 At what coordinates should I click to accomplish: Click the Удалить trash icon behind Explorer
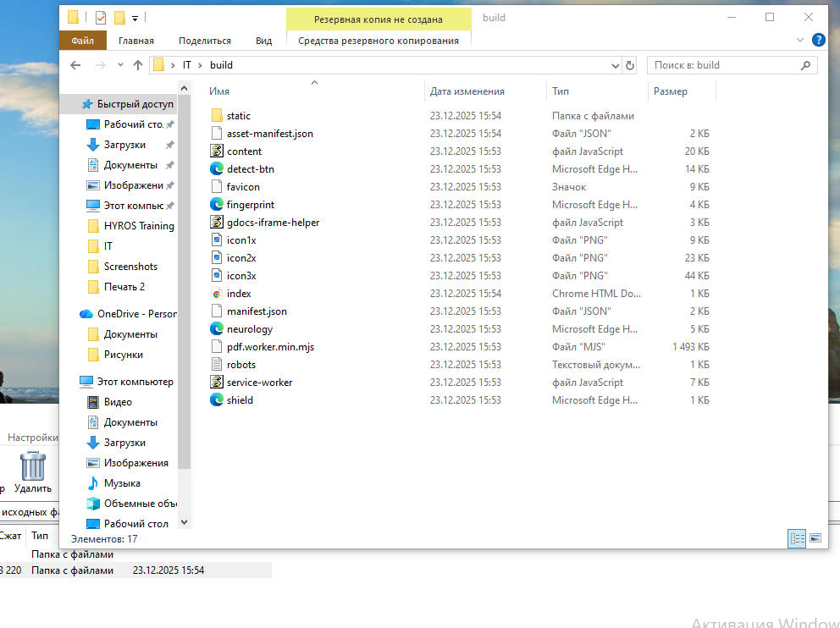point(33,465)
